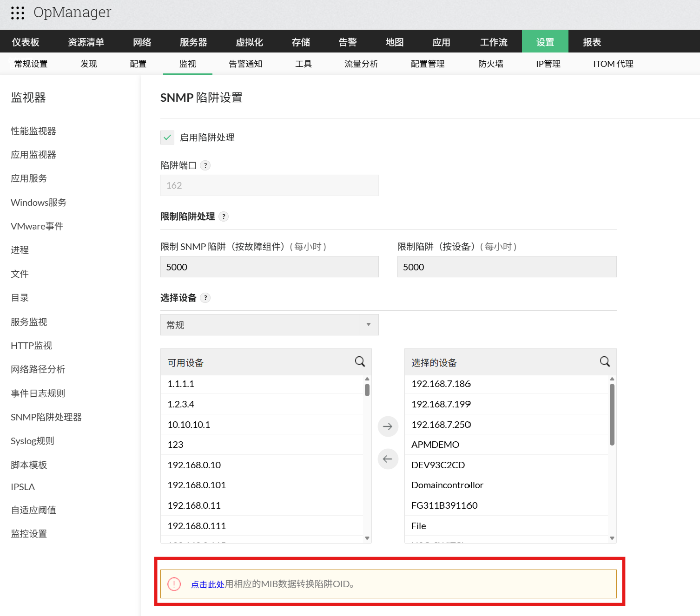
Task: Search the 可用设备 list
Action: (x=360, y=362)
